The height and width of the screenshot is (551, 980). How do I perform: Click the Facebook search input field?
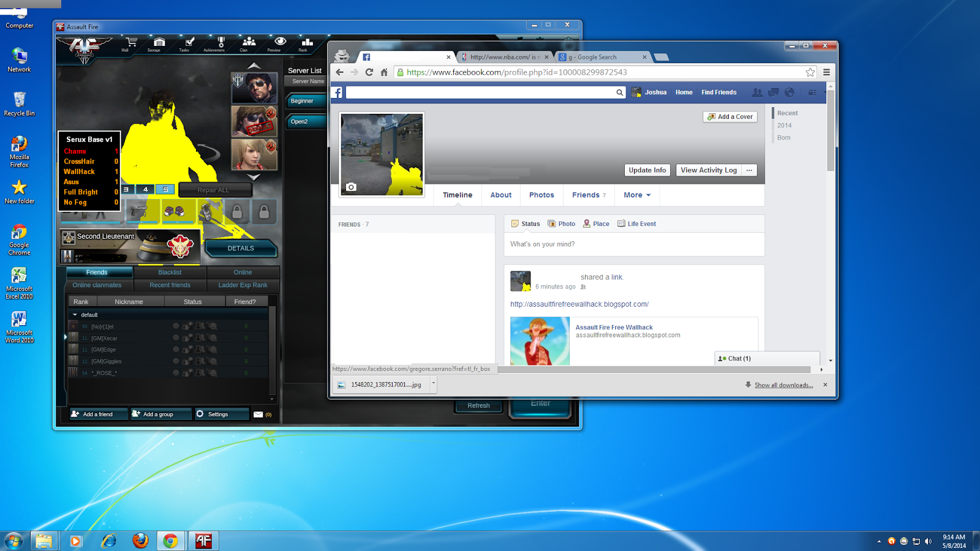[x=481, y=92]
